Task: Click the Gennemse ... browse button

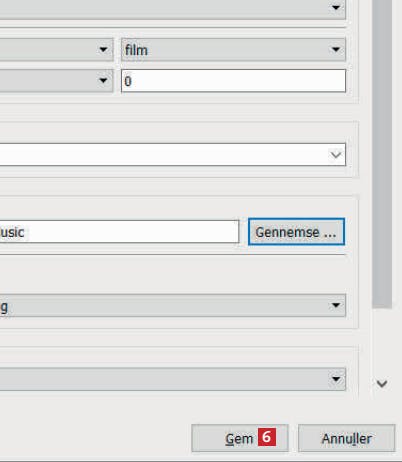Action: click(x=296, y=232)
